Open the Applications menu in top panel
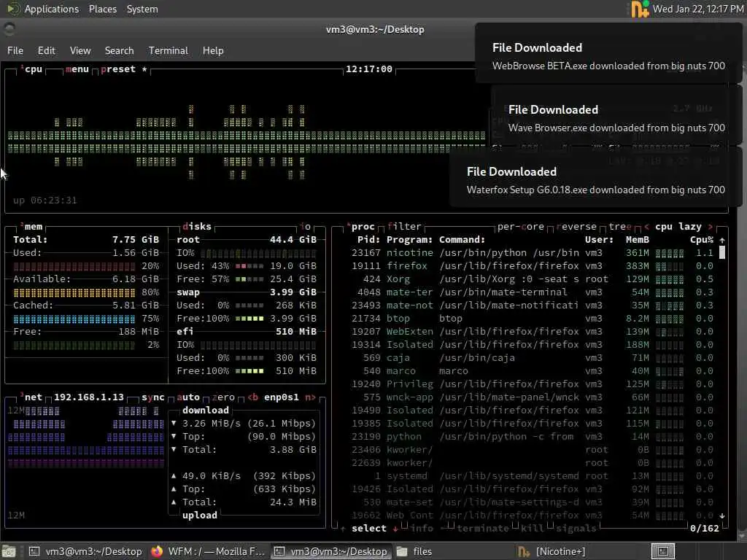This screenshot has width=747, height=560. point(52,9)
